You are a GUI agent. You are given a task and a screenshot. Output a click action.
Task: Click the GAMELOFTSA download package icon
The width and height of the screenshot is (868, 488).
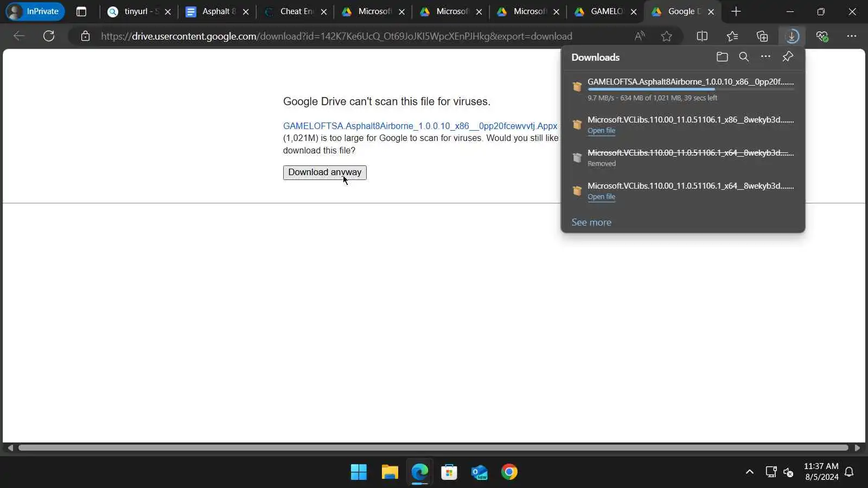(577, 87)
